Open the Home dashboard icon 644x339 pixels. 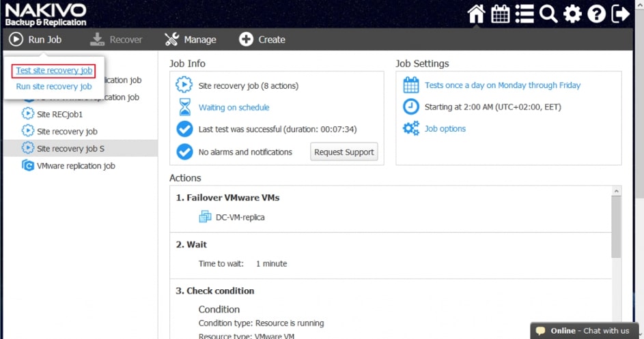pyautogui.click(x=477, y=14)
